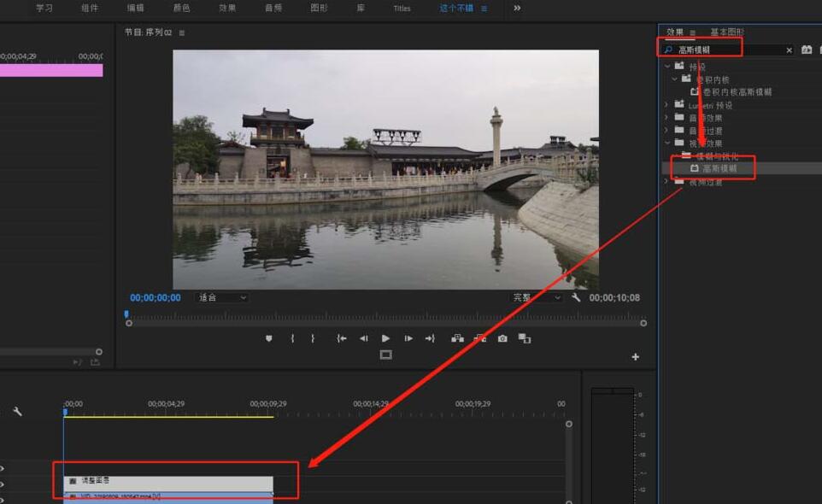Click the + button editor below the monitor
822x504 pixels.
click(x=635, y=356)
